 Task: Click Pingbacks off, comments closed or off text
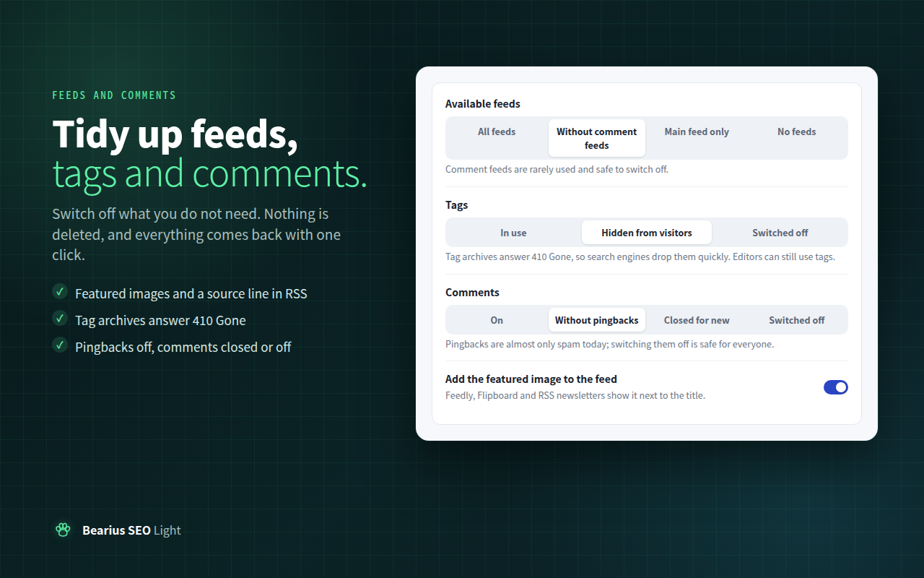183,347
